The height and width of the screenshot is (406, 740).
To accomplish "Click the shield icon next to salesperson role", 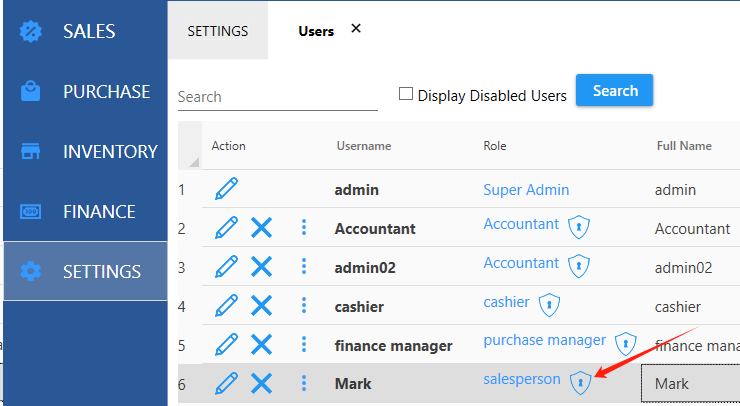I will click(580, 382).
